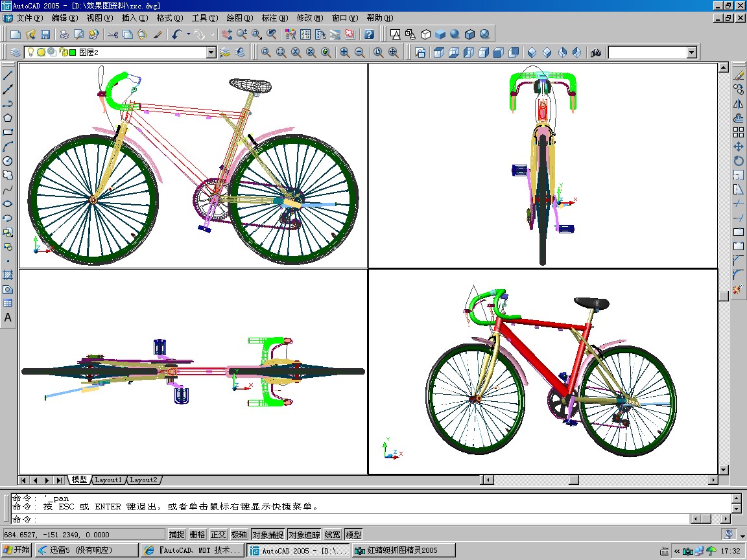The image size is (747, 560).
Task: Open the Undo history dropdown arrow
Action: coord(189,34)
